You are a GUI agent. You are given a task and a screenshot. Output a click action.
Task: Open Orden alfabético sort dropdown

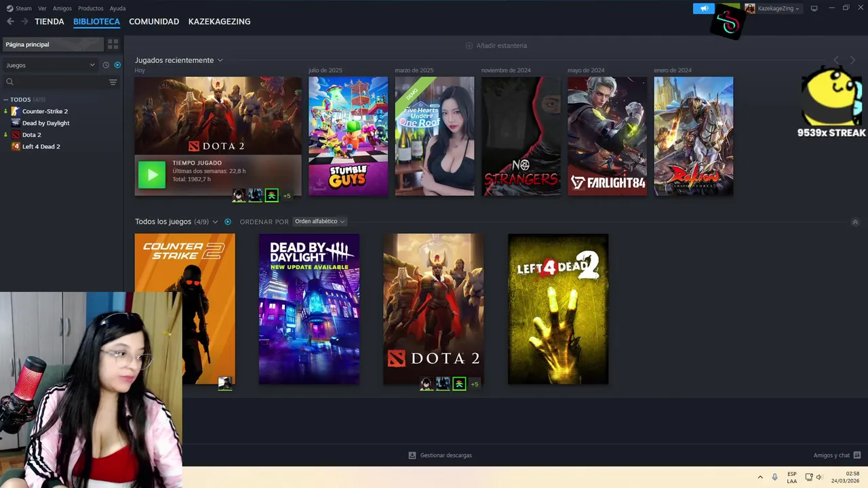pos(320,222)
